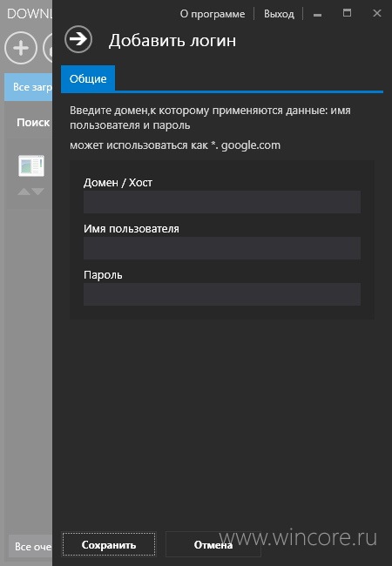Open the О программе menu item
This screenshot has width=392, height=566.
click(213, 14)
